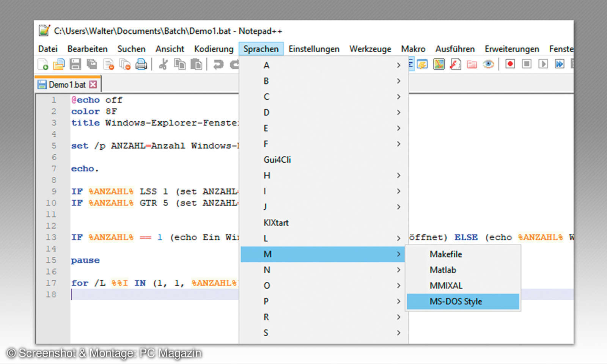Click the Open file folder icon
Viewport: 607px width, 364px height.
pos(59,64)
